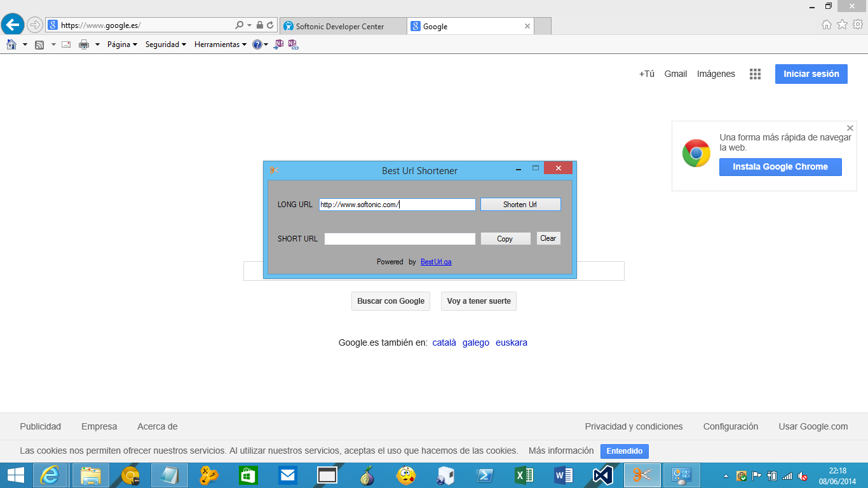
Task: Click the Shorten Url button
Action: tap(520, 205)
